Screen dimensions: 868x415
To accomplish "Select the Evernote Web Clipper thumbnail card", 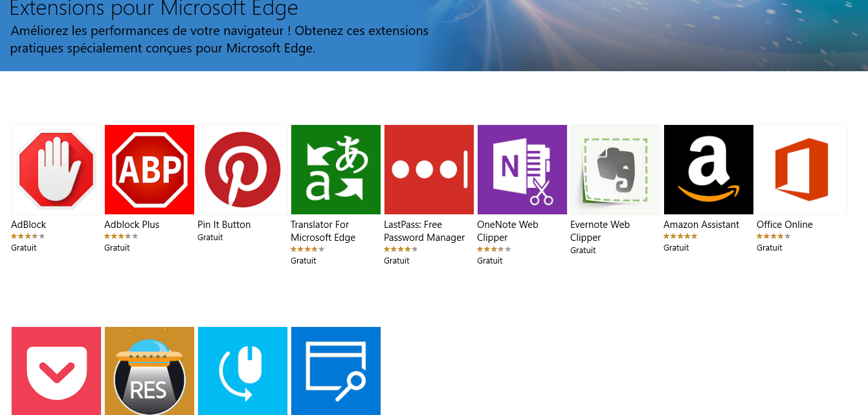I will pyautogui.click(x=615, y=169).
